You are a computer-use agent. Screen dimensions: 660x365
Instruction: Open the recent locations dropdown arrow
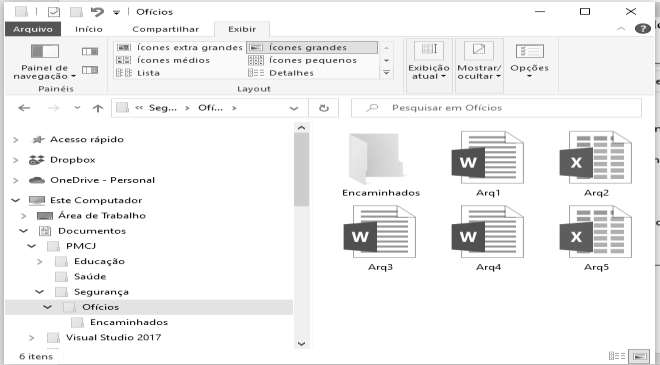(x=77, y=108)
